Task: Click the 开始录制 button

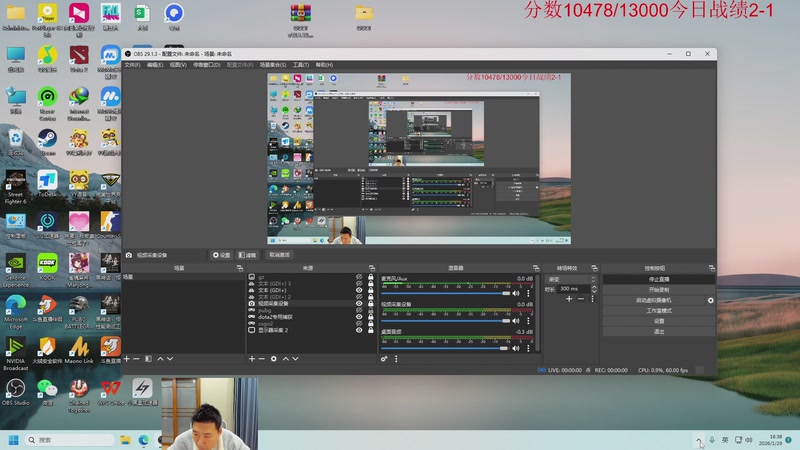Action: click(659, 290)
